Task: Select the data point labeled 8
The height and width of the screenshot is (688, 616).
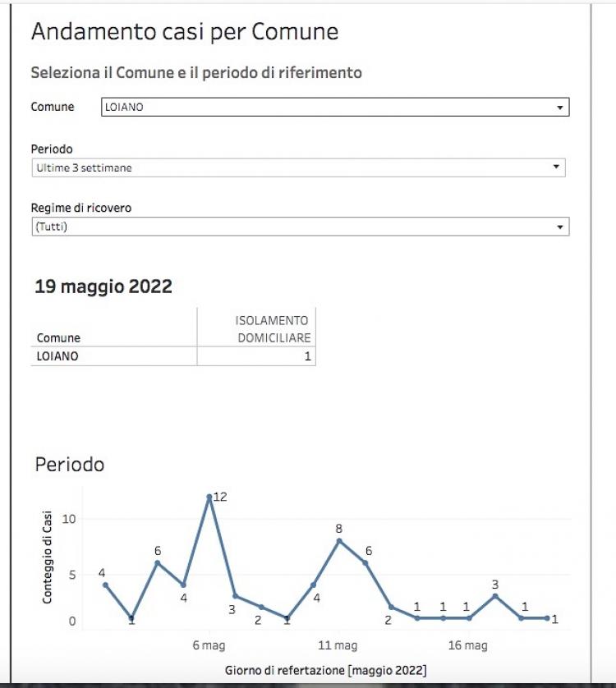Action: coord(338,540)
